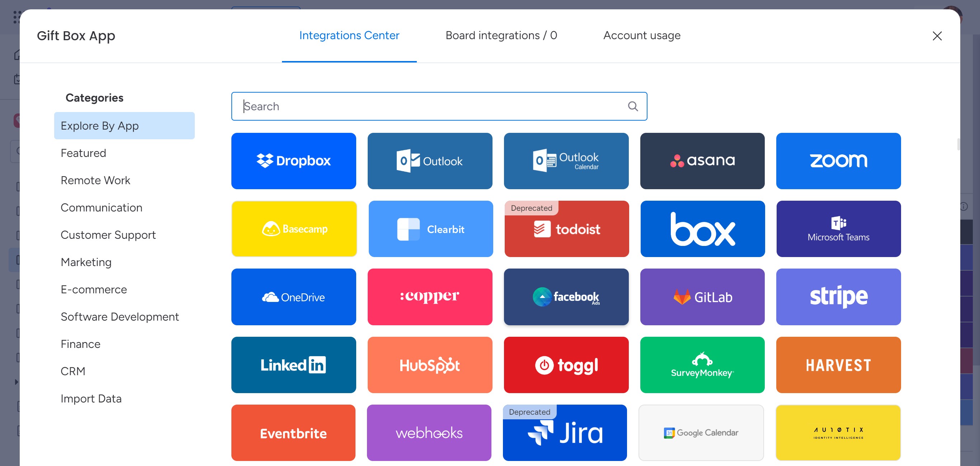Viewport: 980px width, 466px height.
Task: Open the Dropbox integration tile
Action: (293, 161)
